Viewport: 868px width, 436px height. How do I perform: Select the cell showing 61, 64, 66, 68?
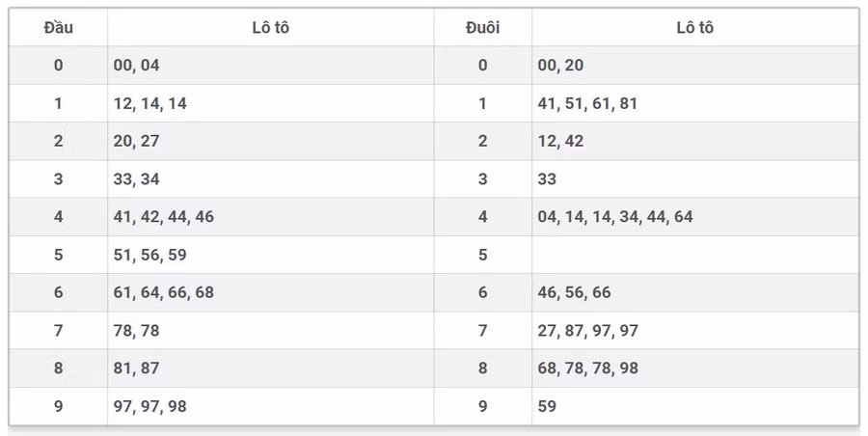pyautogui.click(x=164, y=292)
